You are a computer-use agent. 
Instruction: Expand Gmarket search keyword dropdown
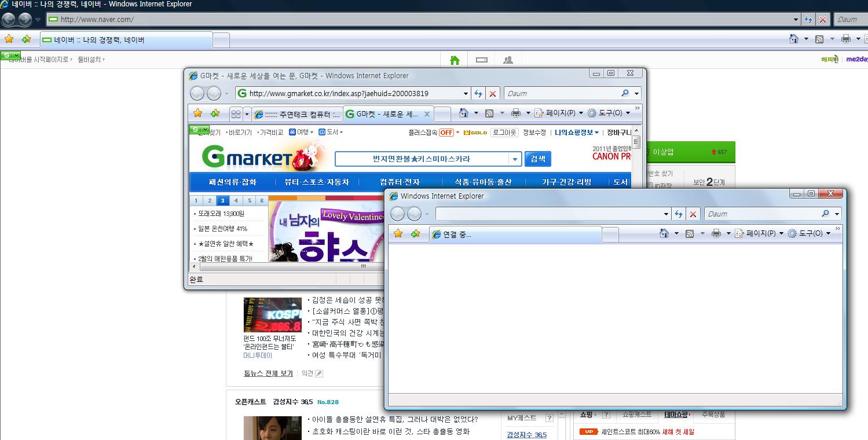(515, 159)
